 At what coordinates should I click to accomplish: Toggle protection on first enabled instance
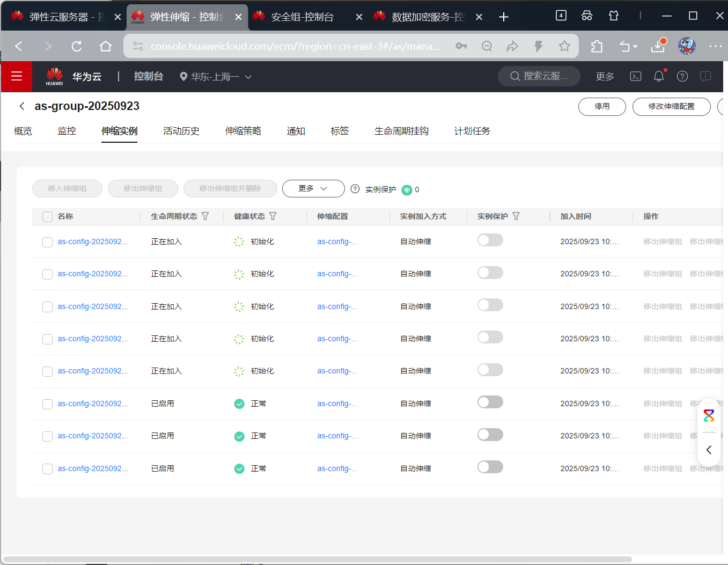click(x=490, y=402)
